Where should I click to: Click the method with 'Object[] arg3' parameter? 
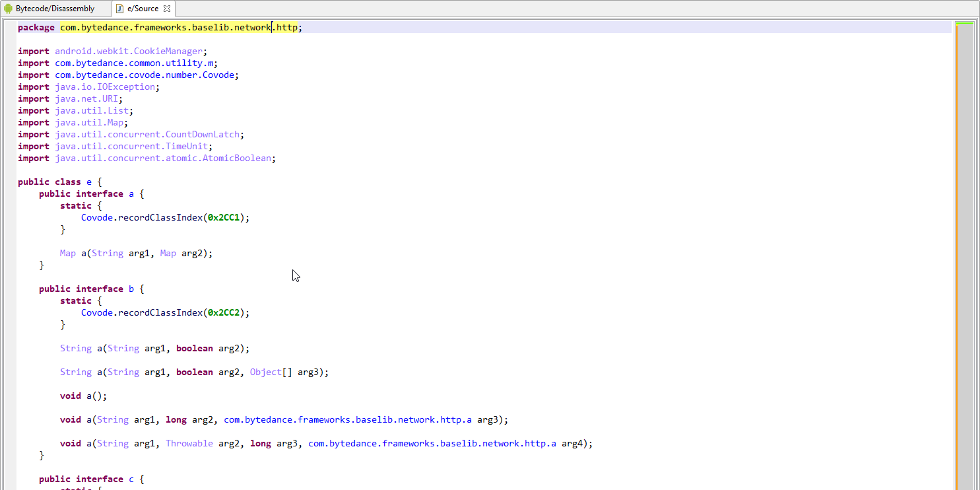194,372
